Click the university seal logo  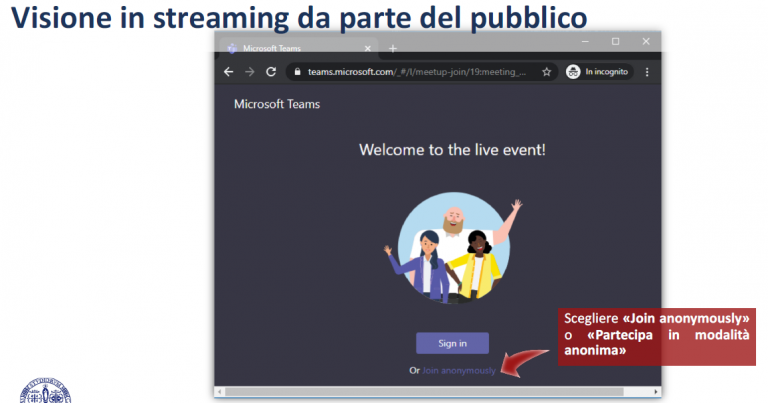pos(44,391)
